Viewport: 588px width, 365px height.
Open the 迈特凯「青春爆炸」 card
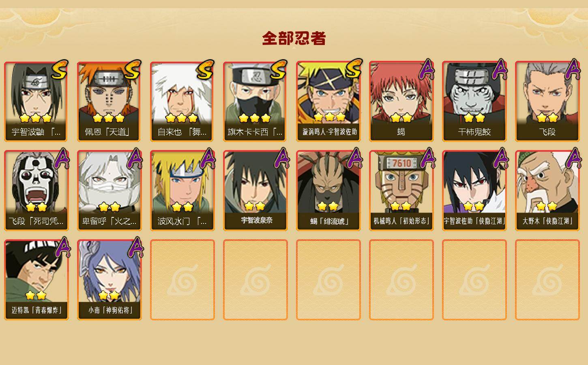tap(36, 280)
